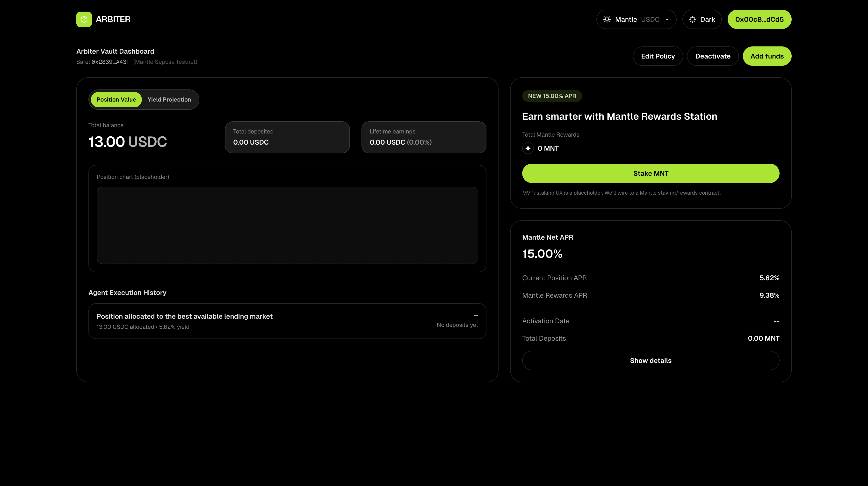Click the position chart placeholder area

click(287, 225)
